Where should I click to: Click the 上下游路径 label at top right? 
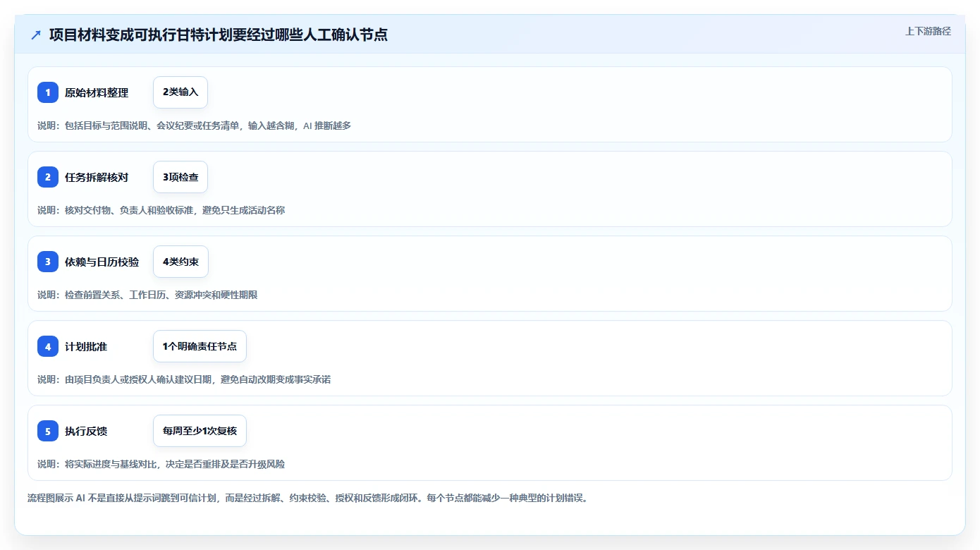tap(928, 31)
